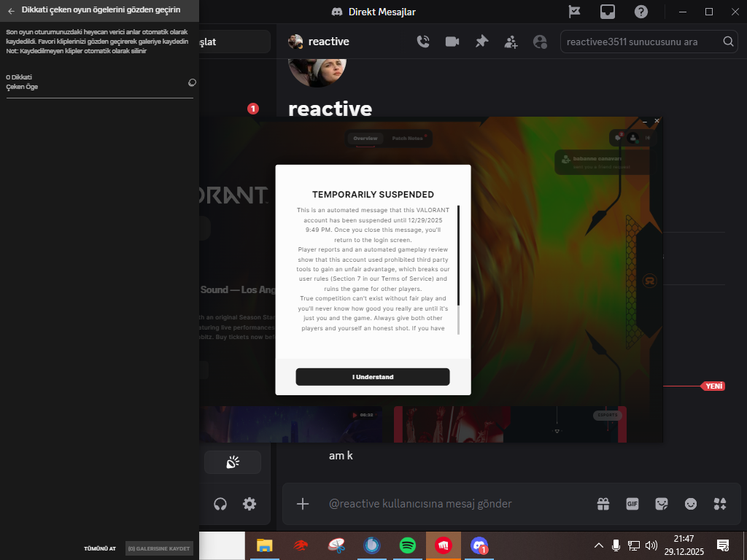Click the GALERISINE KAYDET button
This screenshot has width=747, height=560.
coord(159,548)
